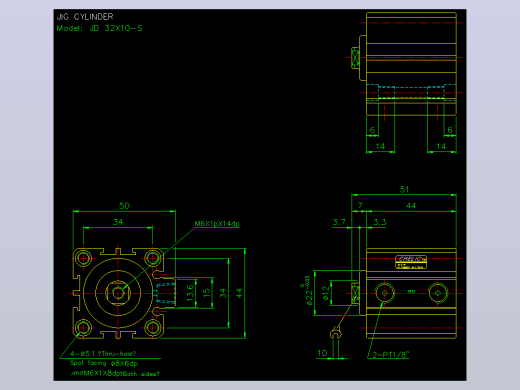Viewport: 520px width, 390px height.
Task: Pick the ø22 toleranced diameter dimension
Action: [307, 290]
